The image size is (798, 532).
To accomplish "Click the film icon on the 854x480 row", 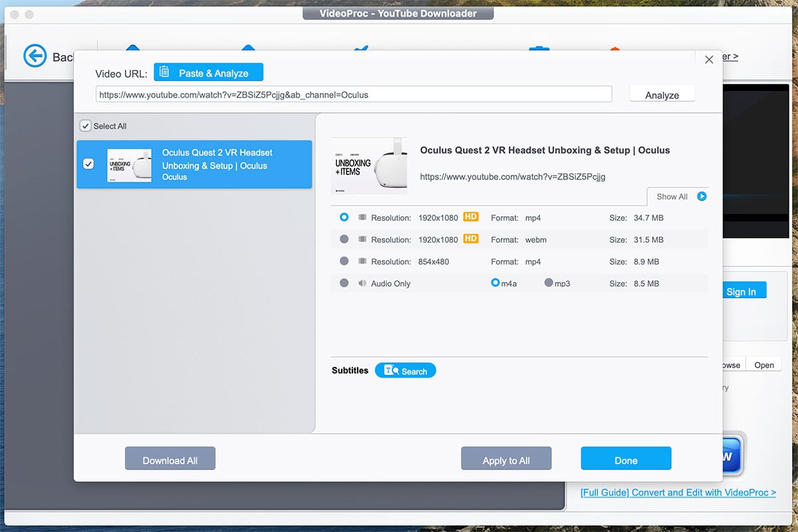I will click(362, 261).
